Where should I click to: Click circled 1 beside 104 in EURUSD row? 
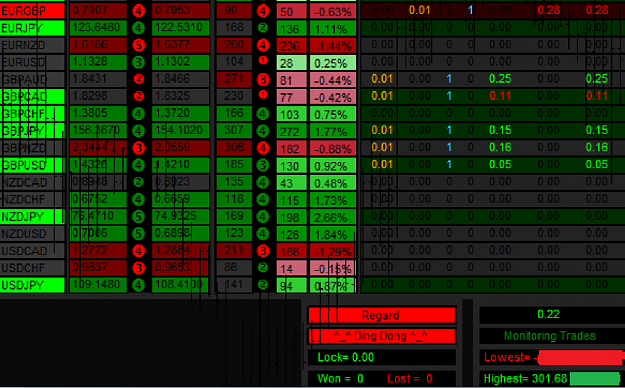click(263, 61)
